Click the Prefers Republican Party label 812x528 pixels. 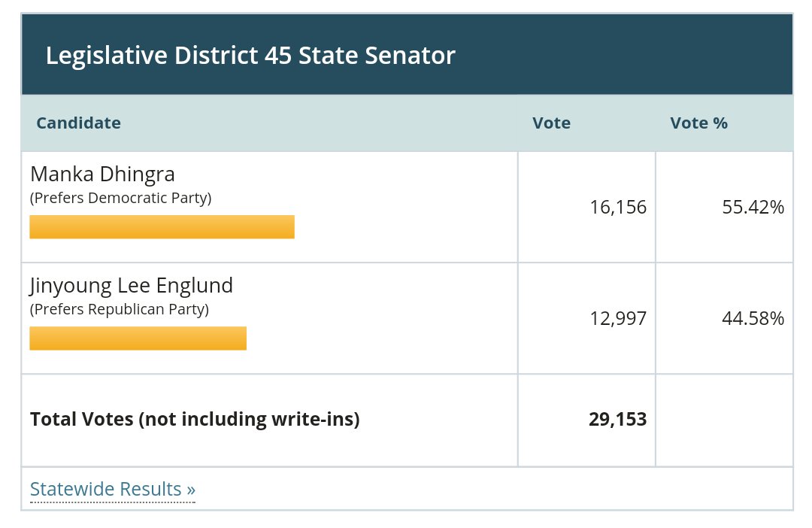pos(120,309)
